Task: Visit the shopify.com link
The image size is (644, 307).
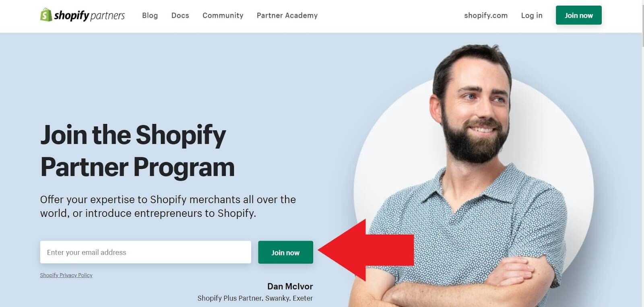Action: [x=486, y=15]
